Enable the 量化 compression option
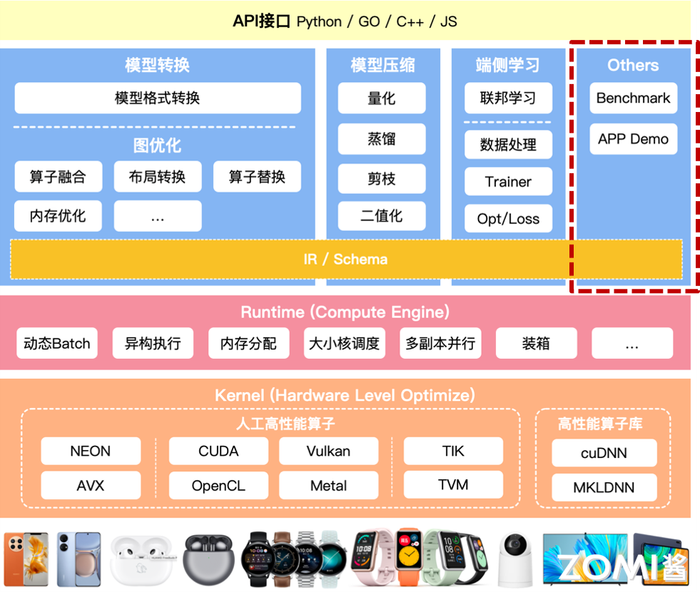 pyautogui.click(x=381, y=98)
